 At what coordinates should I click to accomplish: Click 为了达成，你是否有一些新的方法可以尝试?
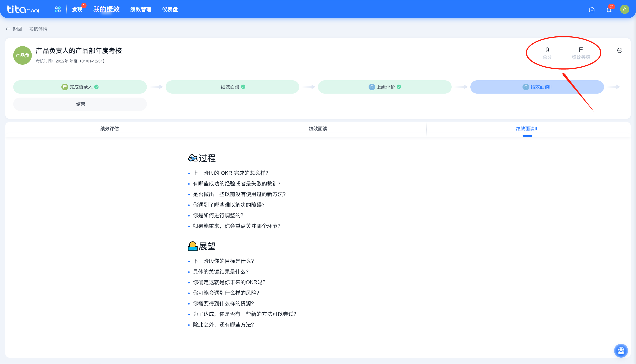point(244,314)
